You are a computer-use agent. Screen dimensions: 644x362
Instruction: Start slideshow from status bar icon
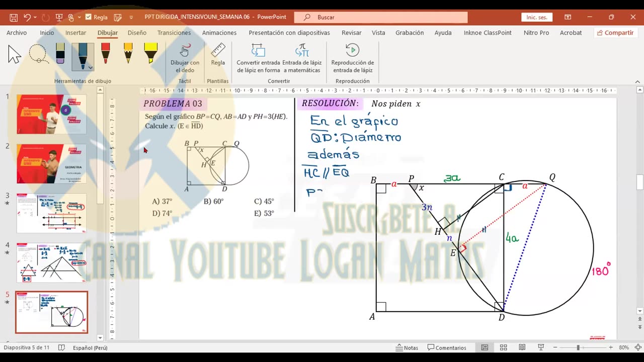(x=541, y=347)
